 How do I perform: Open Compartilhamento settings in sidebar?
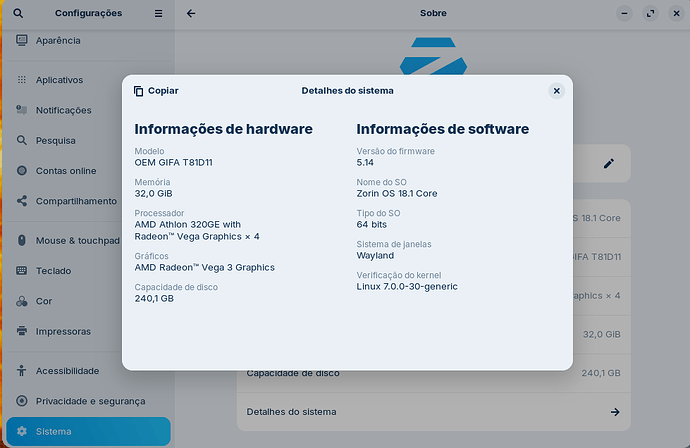point(88,201)
